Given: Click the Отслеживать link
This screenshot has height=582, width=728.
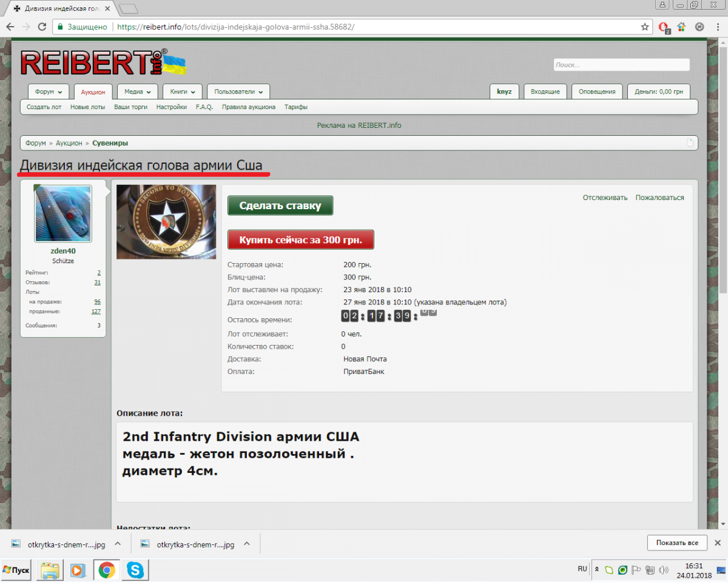Looking at the screenshot, I should pos(605,198).
